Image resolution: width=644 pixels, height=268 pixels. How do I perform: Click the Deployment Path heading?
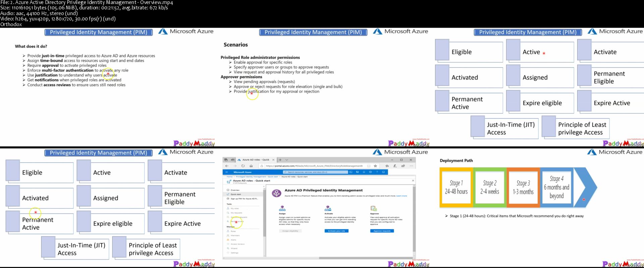pyautogui.click(x=456, y=160)
